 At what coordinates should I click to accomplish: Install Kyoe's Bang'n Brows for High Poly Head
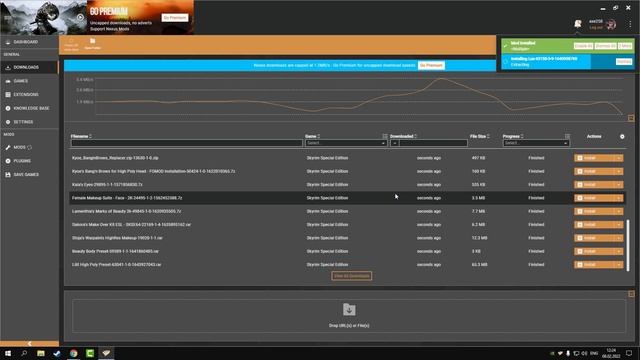pos(595,171)
